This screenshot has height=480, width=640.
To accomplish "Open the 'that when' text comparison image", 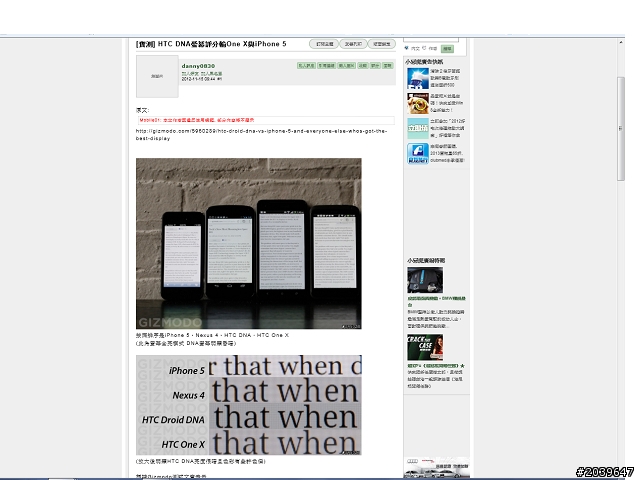I will coord(249,405).
